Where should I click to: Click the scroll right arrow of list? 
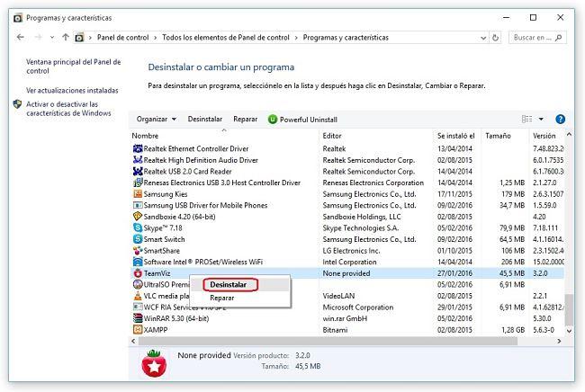559,341
